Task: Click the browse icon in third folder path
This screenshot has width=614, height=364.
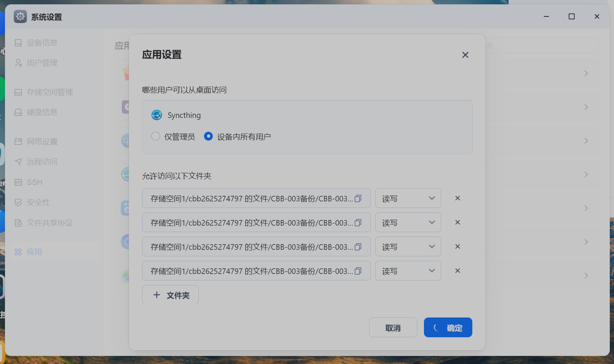Action: (358, 247)
